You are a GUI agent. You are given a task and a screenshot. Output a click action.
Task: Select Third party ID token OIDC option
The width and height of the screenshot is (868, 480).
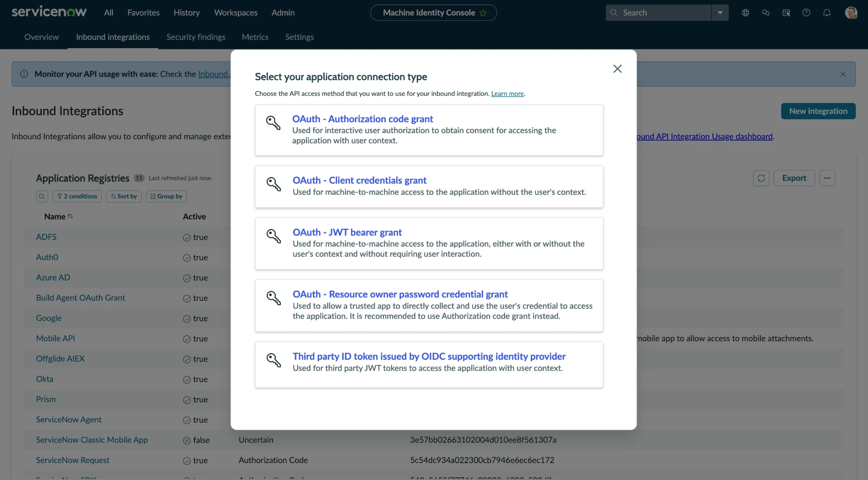point(429,364)
